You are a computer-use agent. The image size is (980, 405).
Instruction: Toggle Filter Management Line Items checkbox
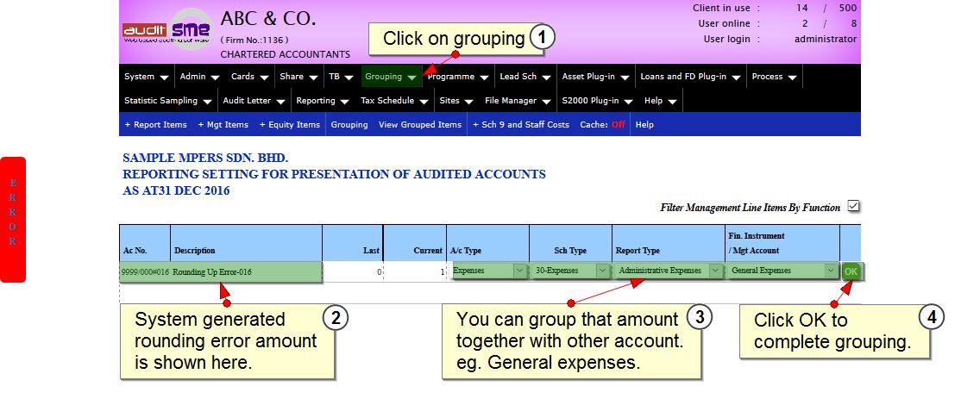pyautogui.click(x=853, y=206)
